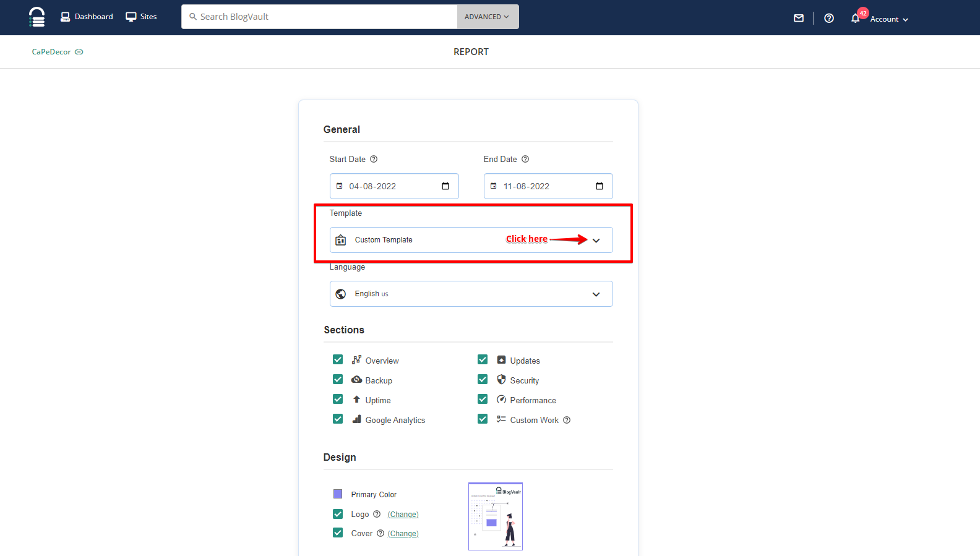Image resolution: width=980 pixels, height=556 pixels.
Task: Click the End Date input field
Action: 548,186
